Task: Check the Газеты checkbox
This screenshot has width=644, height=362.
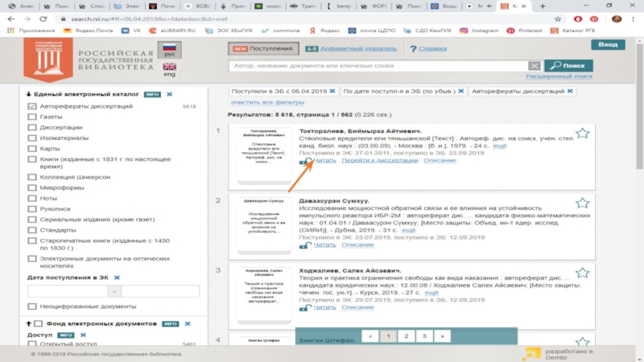Action: 32,117
